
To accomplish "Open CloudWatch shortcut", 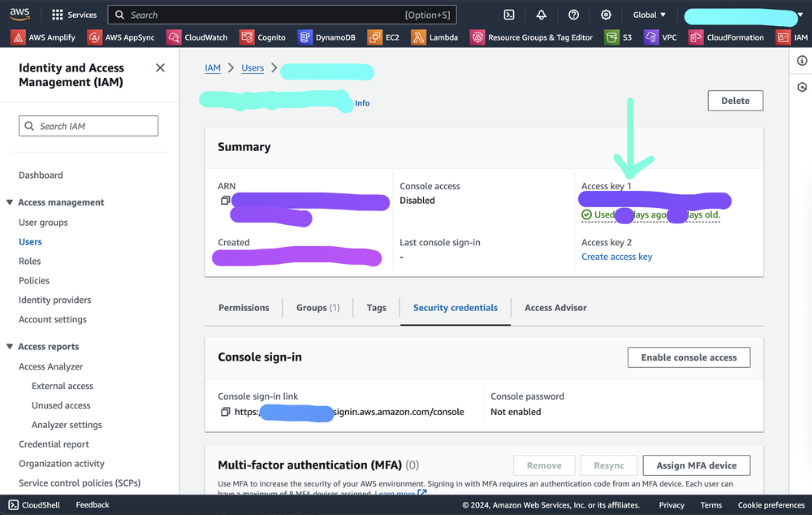I will coord(197,37).
